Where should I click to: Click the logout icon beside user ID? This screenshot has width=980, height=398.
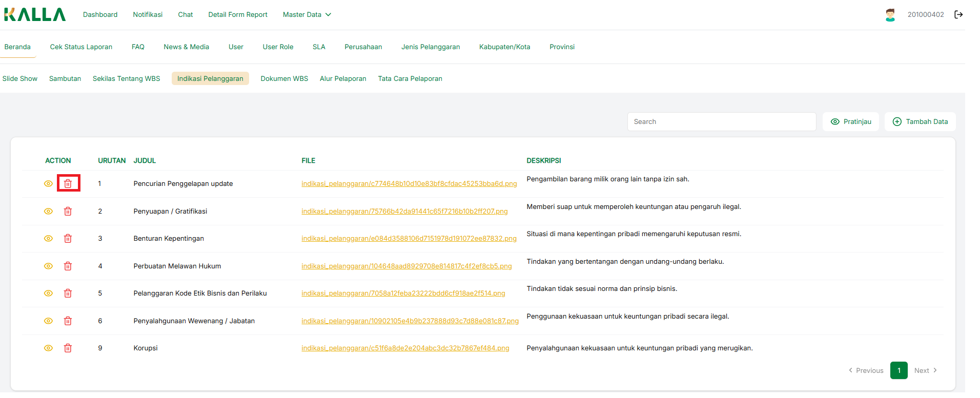[x=958, y=14]
